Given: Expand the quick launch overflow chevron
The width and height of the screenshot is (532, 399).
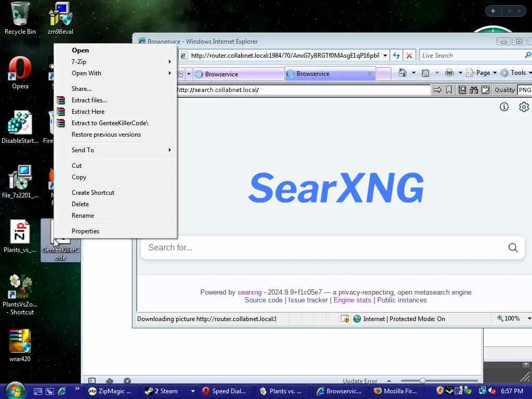Looking at the screenshot, I should tap(77, 389).
